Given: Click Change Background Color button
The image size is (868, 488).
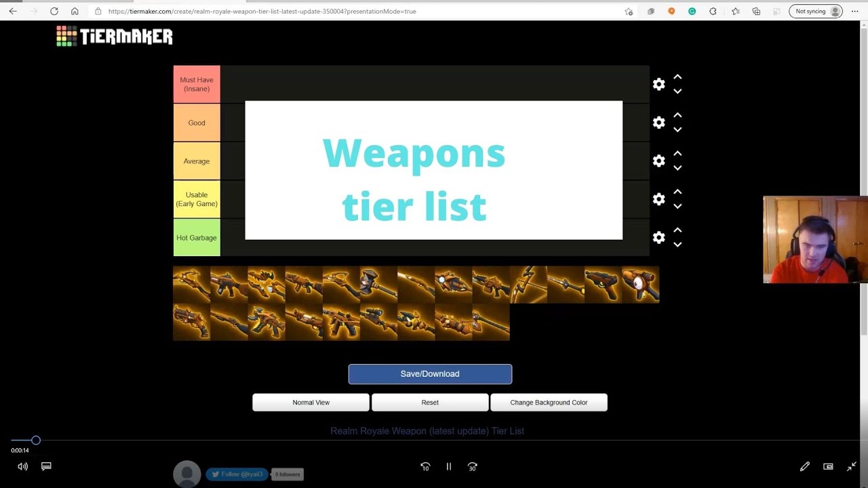Looking at the screenshot, I should click(x=549, y=403).
